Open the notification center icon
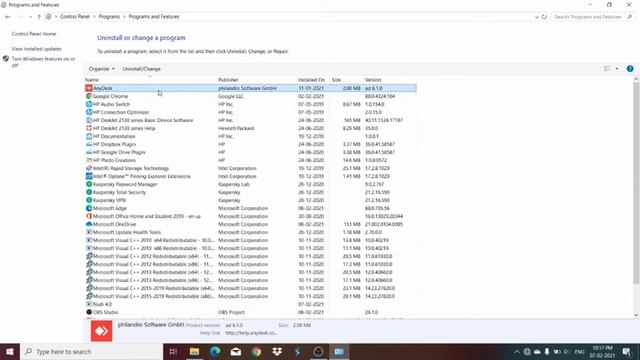 pyautogui.click(x=627, y=351)
